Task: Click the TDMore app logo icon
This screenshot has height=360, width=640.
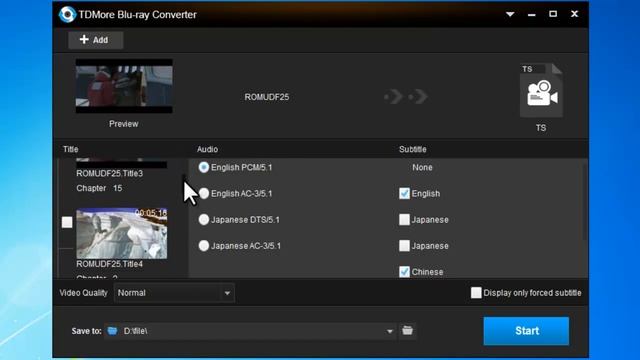Action: (x=67, y=15)
